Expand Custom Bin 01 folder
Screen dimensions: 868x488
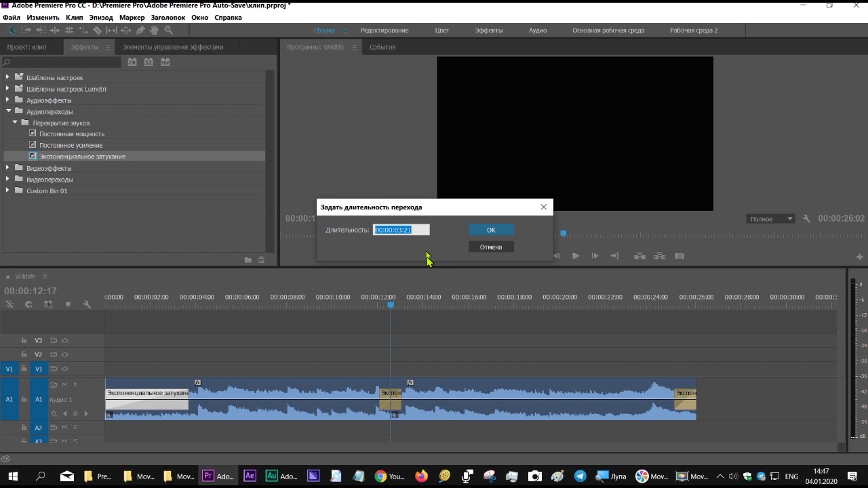[7, 190]
